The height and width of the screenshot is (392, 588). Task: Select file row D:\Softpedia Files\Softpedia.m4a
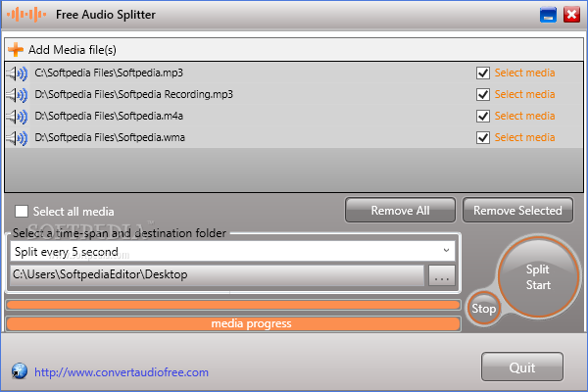click(x=294, y=117)
